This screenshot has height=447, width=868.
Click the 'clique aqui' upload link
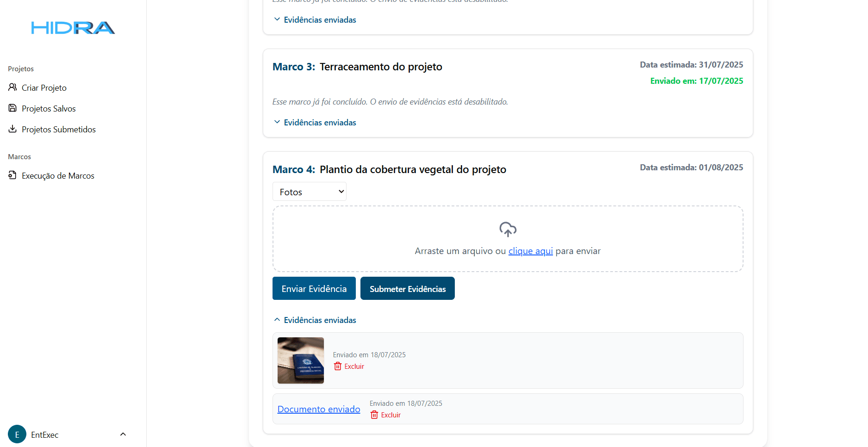[531, 251]
